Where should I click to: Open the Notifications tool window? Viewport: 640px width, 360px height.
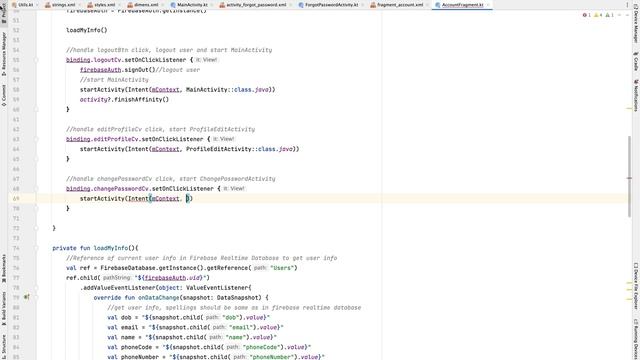coord(636,95)
